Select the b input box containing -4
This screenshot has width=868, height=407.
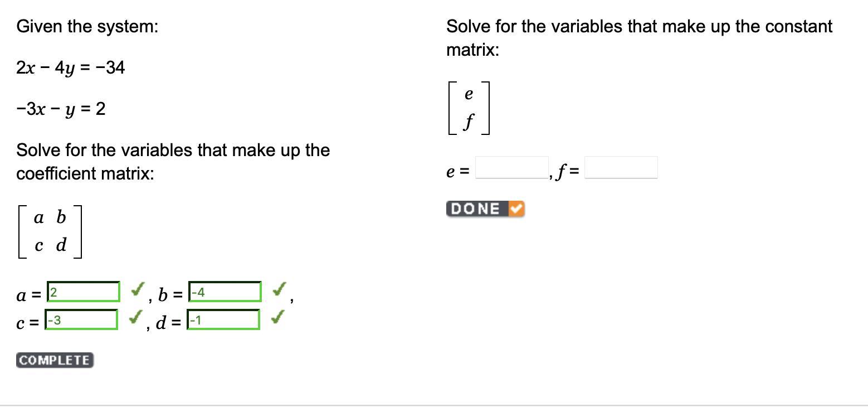(x=225, y=292)
